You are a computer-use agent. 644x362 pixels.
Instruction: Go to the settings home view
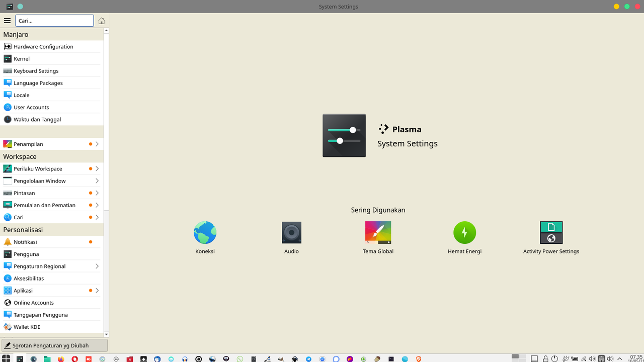[102, 21]
